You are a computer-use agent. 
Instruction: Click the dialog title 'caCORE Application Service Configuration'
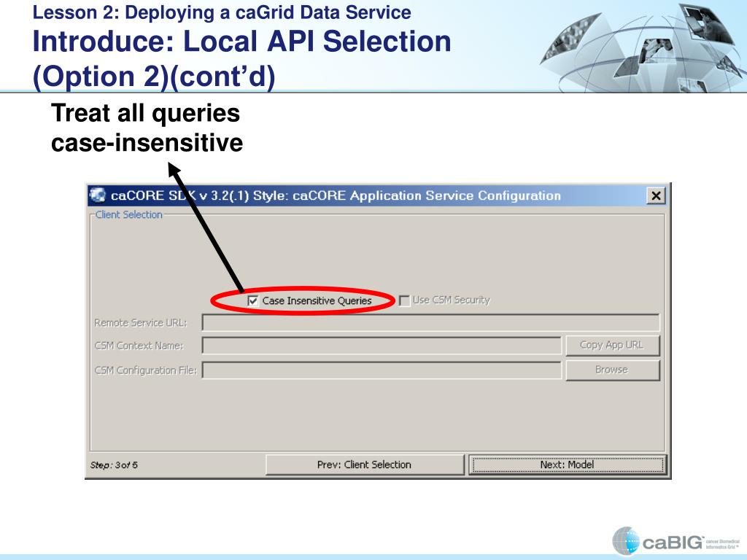(426, 195)
